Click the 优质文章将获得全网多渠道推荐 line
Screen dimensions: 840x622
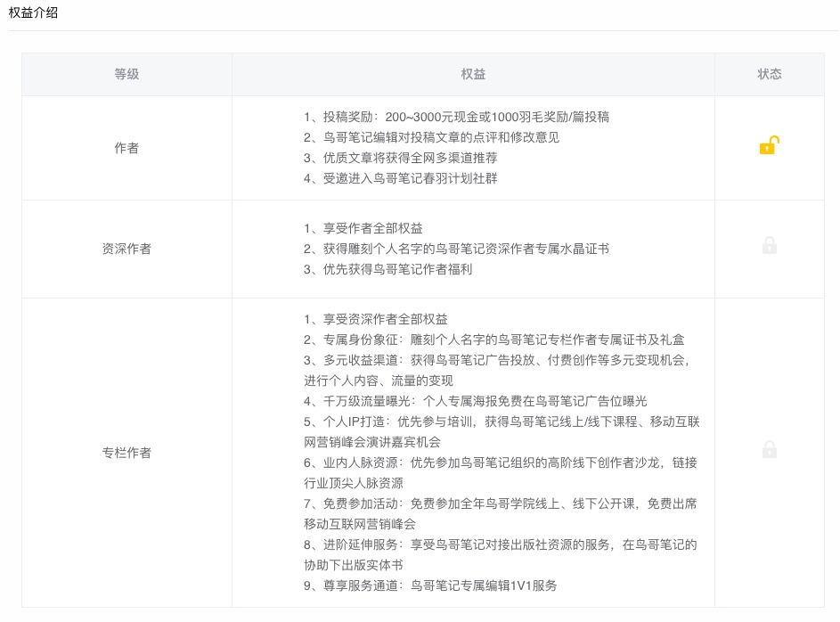point(400,158)
